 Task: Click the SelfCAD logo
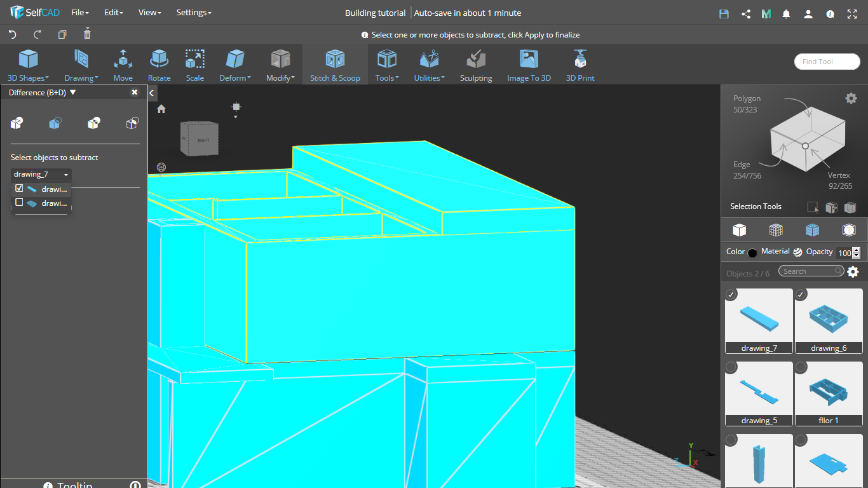tap(34, 13)
